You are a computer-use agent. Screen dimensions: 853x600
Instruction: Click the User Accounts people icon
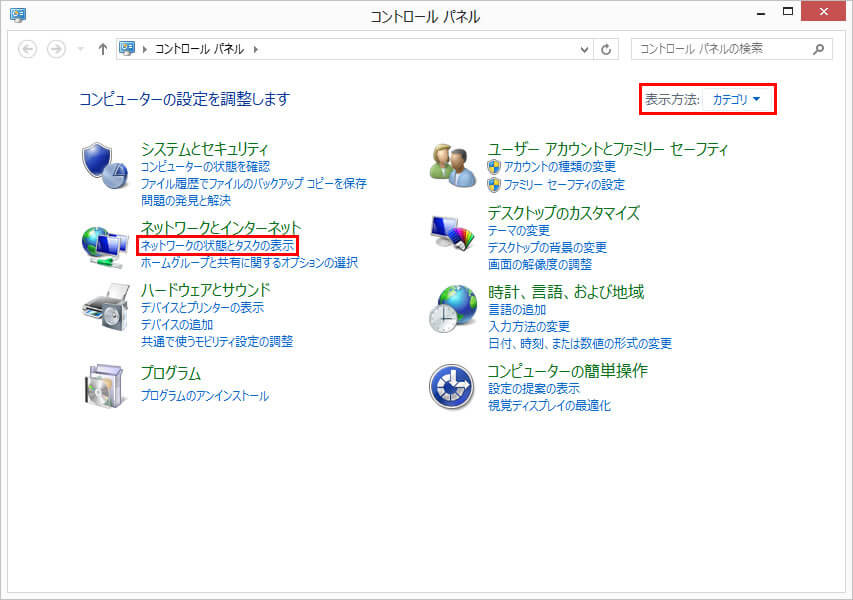pos(453,165)
